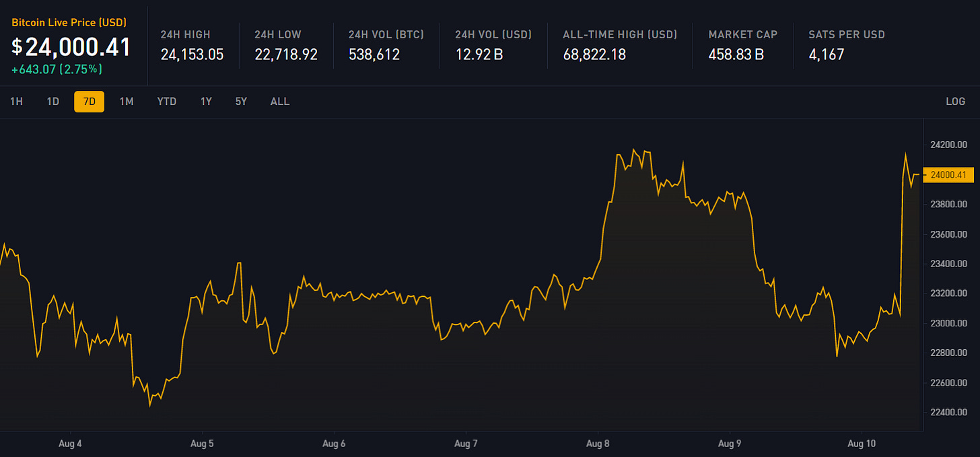Click the 24H VOL (USD) value 12.92 B

point(479,55)
